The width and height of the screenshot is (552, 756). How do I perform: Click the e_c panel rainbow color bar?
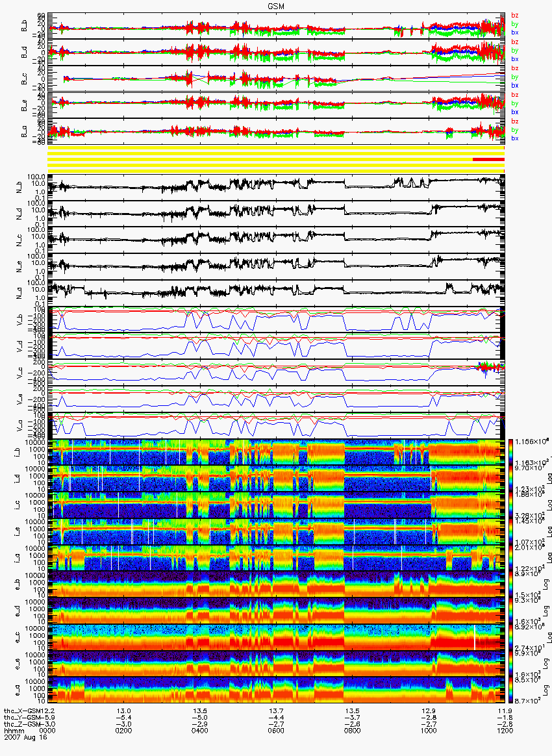[x=511, y=637]
